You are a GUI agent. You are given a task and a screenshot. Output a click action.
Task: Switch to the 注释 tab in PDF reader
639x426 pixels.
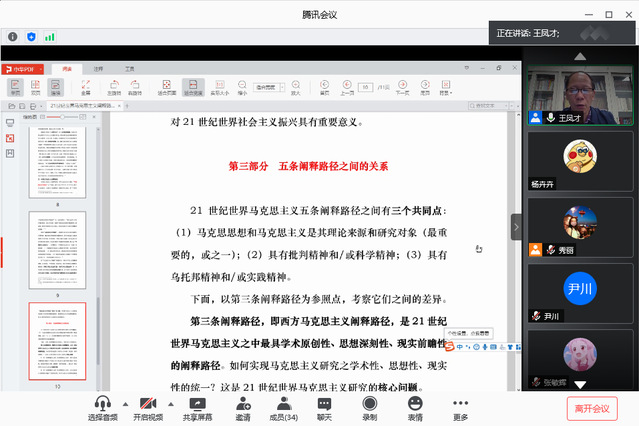pyautogui.click(x=98, y=68)
